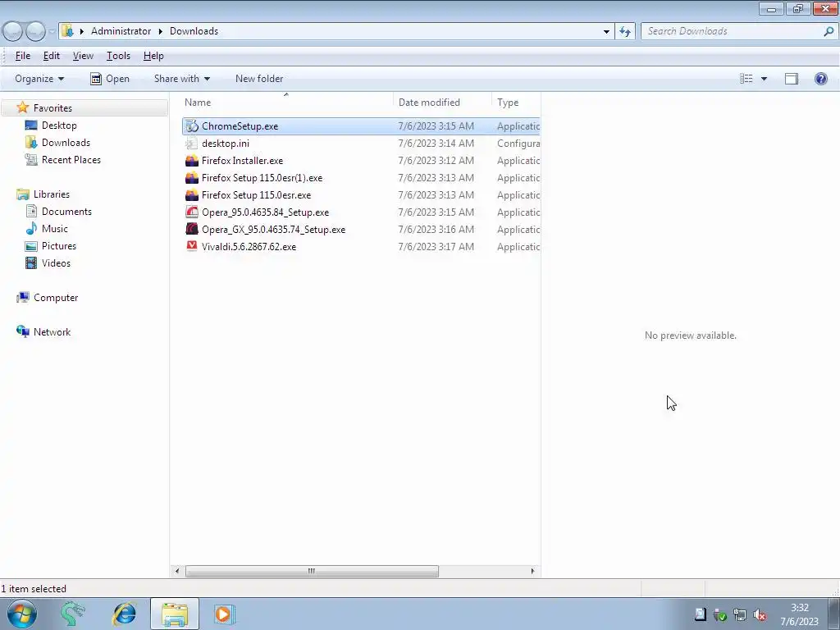Click the ChromeSetup.exe file icon
840x630 pixels.
coord(192,126)
